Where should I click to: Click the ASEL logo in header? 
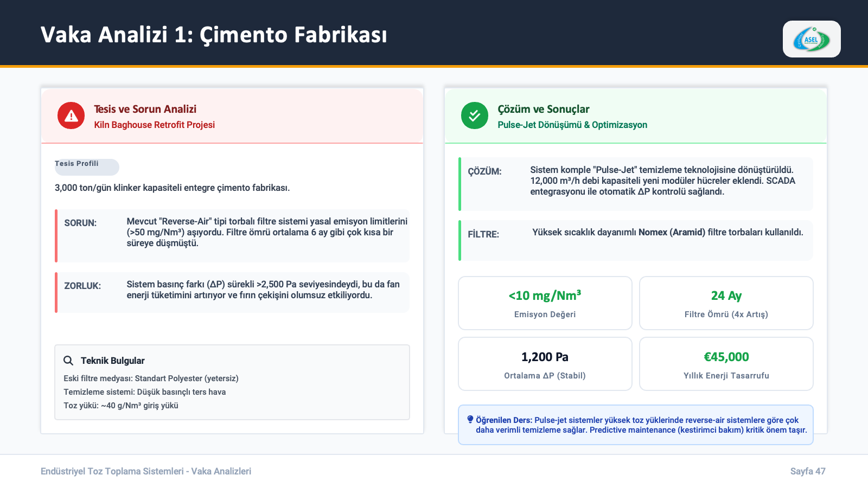tap(811, 40)
